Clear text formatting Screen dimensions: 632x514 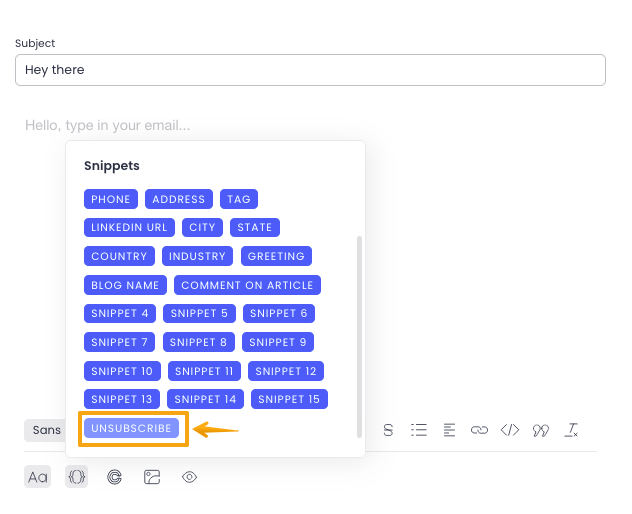[x=571, y=430]
